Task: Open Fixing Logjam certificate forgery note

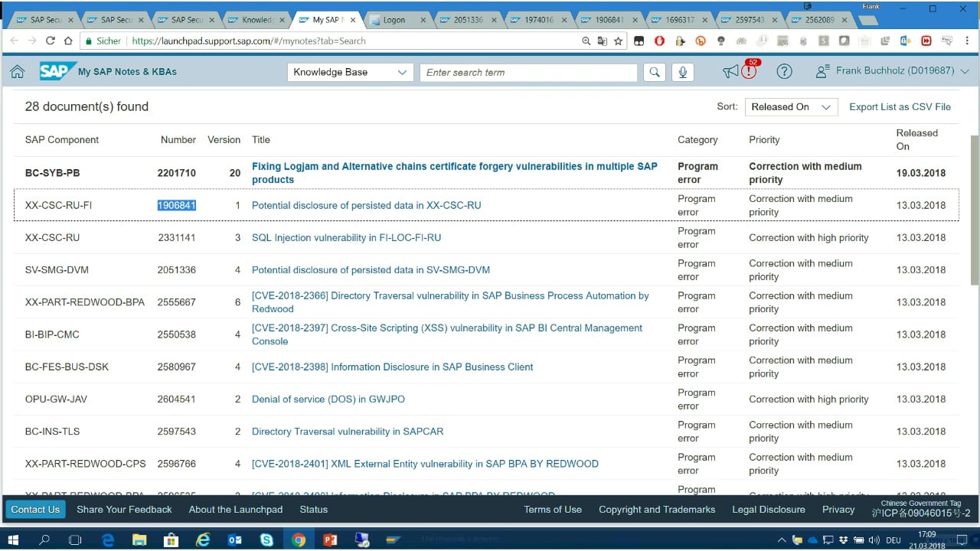Action: pos(454,173)
